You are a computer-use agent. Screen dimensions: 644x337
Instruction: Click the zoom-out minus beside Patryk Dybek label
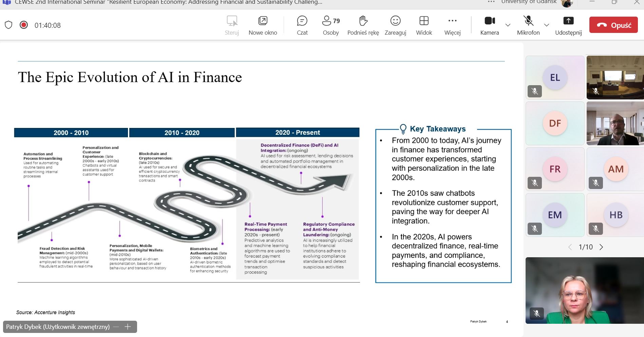pos(116,327)
